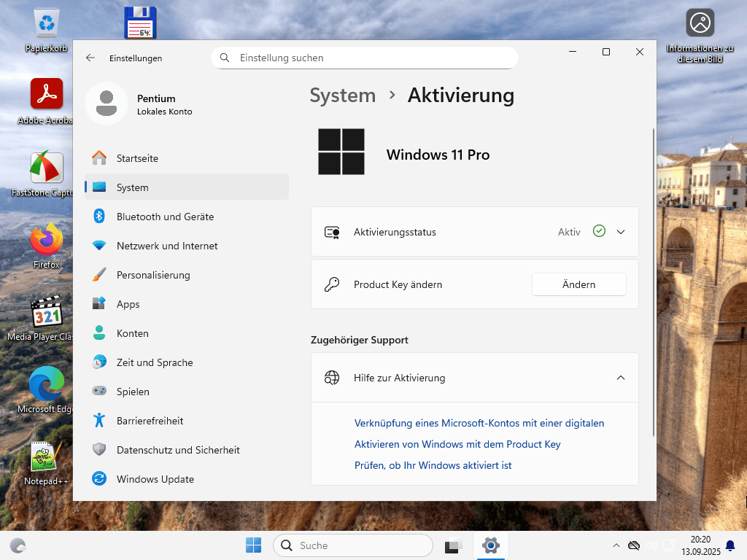Screen dimensions: 747x560
Task: Open Firefox desktop shortcut
Action: 46,246
